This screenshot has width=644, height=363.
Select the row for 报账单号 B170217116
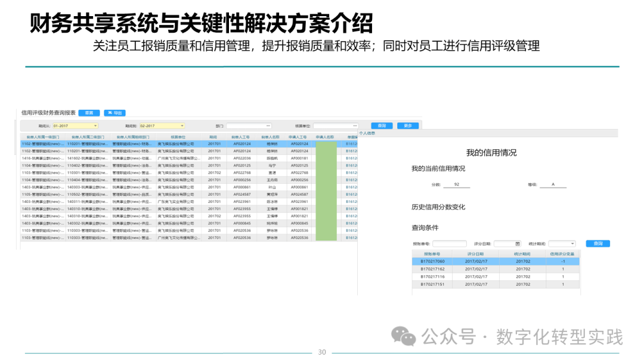(496, 276)
